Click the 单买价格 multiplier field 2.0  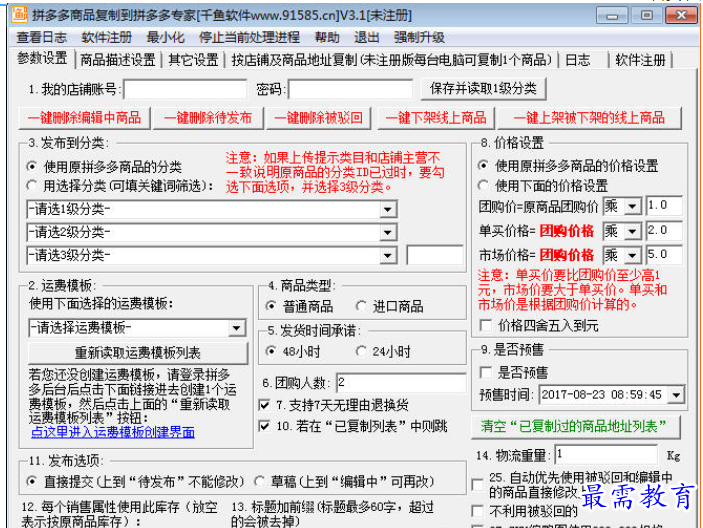click(664, 230)
